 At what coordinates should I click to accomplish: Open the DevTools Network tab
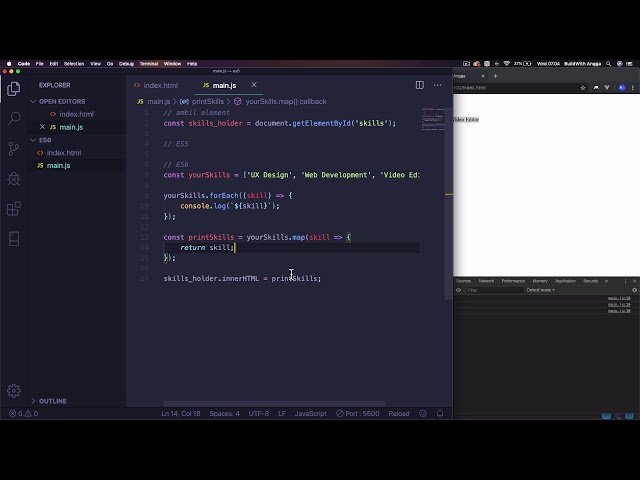486,281
